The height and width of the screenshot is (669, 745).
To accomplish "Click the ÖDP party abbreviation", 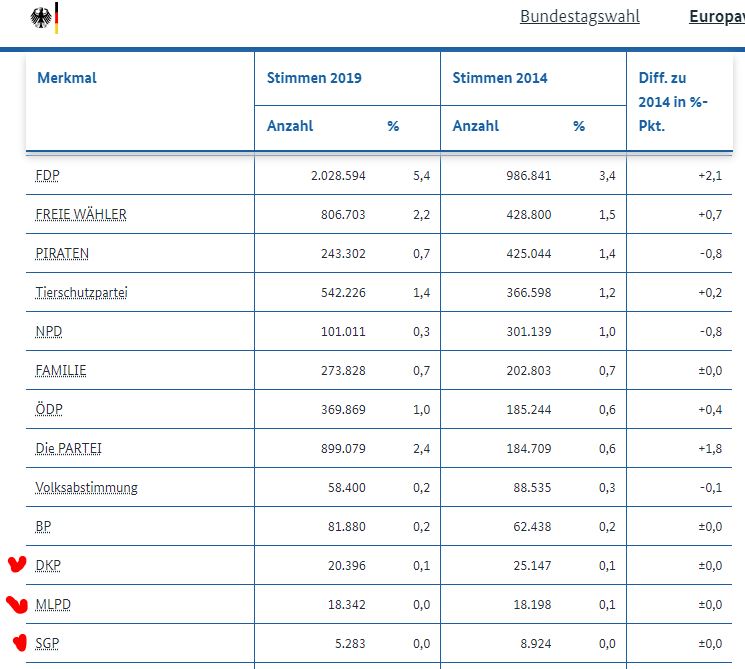I will pyautogui.click(x=49, y=409).
